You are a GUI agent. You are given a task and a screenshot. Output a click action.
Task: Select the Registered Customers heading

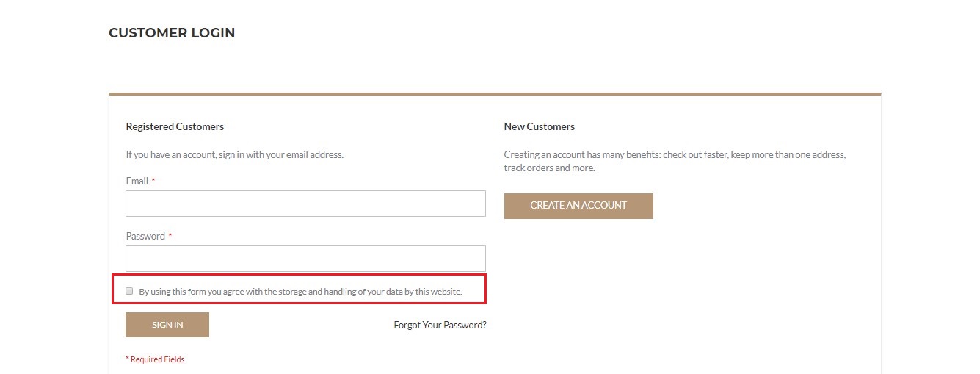[x=175, y=126]
